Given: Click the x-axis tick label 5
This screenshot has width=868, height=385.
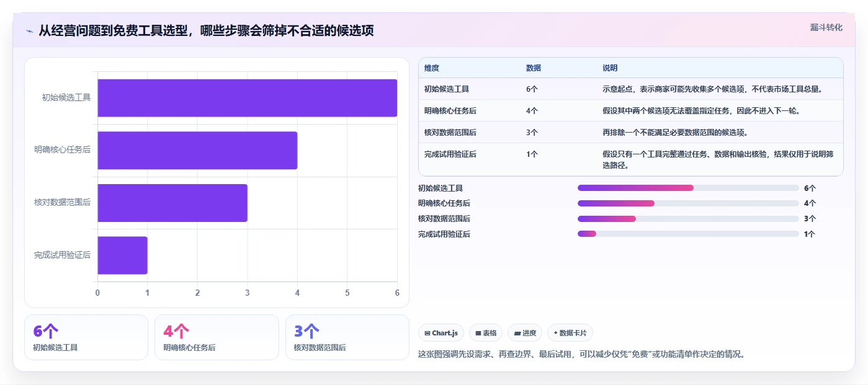Looking at the screenshot, I should pyautogui.click(x=347, y=293).
